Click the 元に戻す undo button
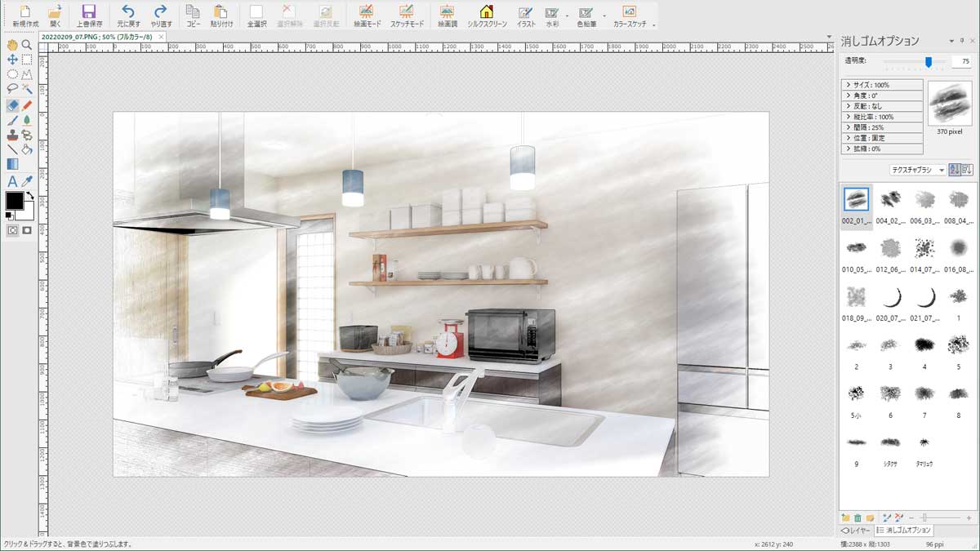The image size is (980, 551). (x=128, y=12)
